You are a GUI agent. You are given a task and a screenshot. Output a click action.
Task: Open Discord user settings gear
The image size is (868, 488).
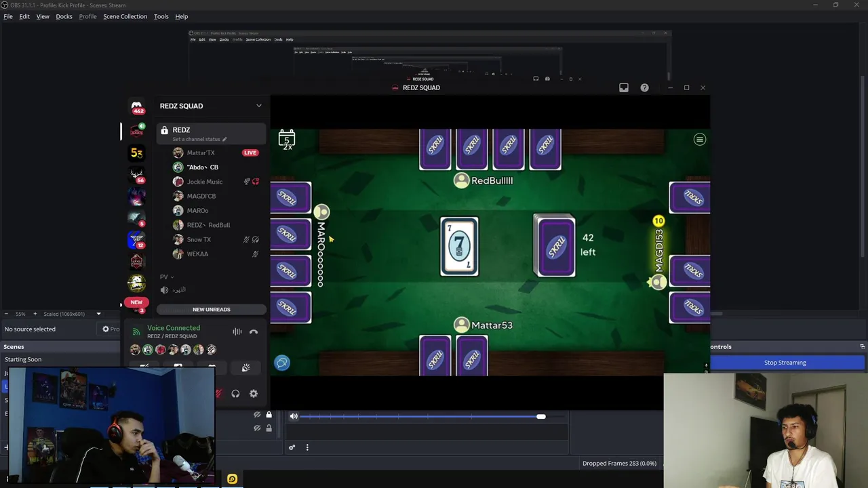(254, 394)
